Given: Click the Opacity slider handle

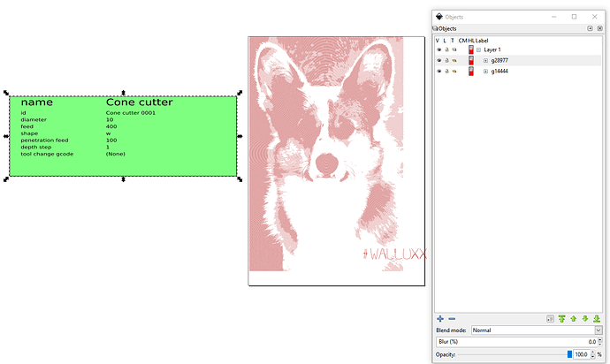Looking at the screenshot, I should pyautogui.click(x=569, y=353).
